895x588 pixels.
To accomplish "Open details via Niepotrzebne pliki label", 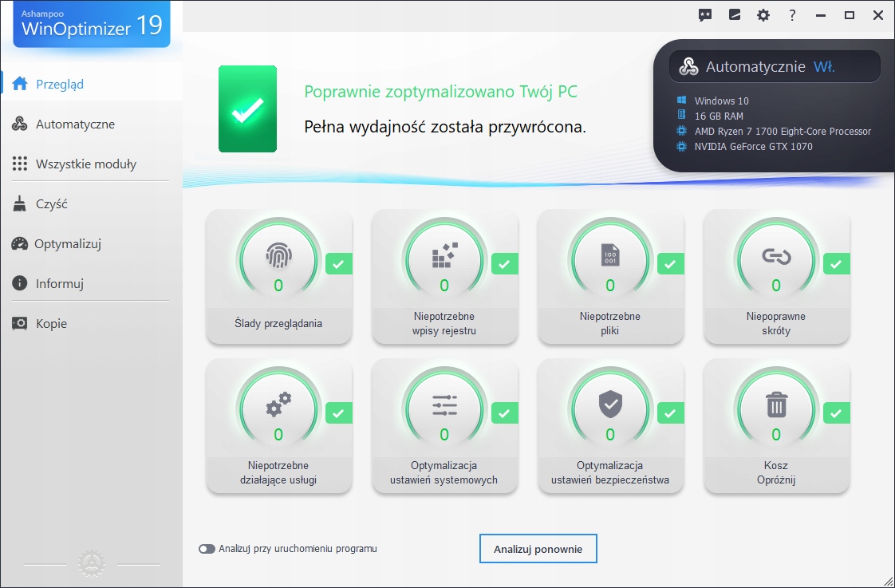I will click(x=610, y=324).
